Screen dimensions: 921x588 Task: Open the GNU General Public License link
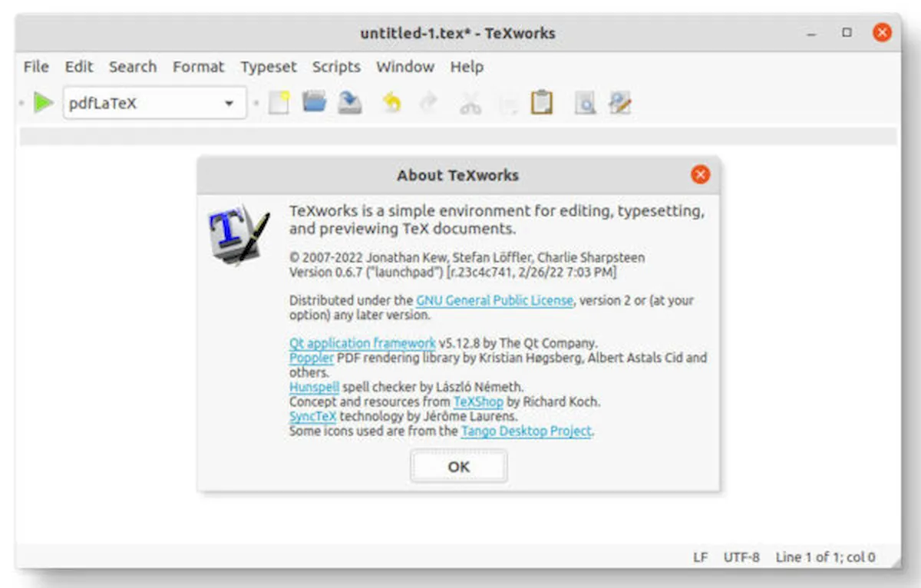[494, 301]
